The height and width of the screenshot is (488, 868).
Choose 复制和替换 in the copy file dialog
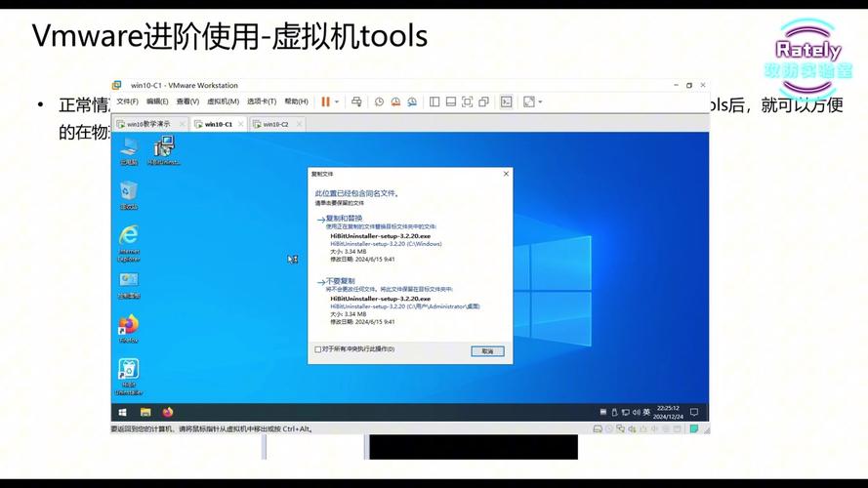click(x=344, y=219)
